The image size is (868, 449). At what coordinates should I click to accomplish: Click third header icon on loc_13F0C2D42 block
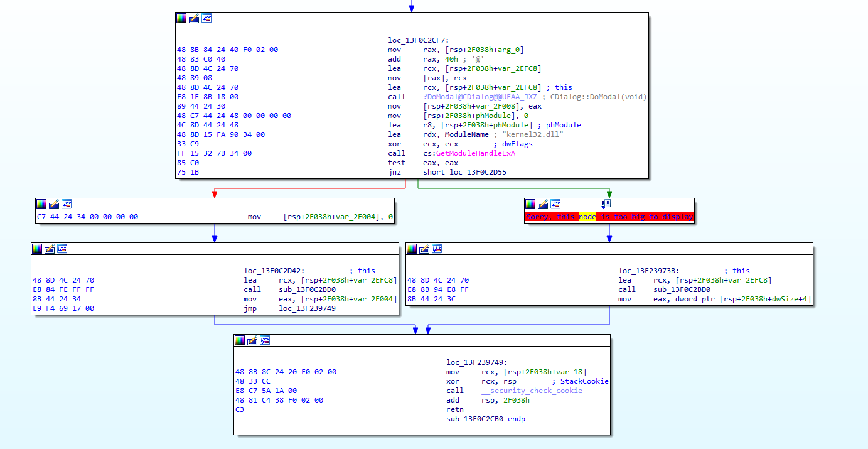(62, 249)
